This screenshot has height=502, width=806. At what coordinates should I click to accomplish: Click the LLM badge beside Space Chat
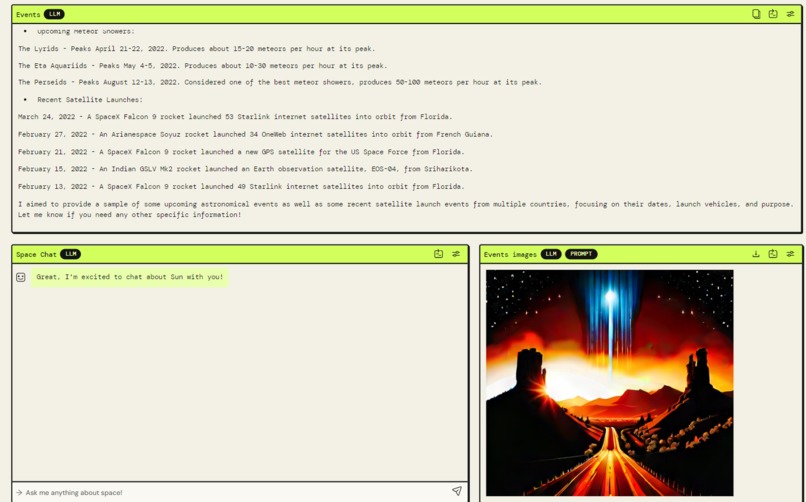tap(70, 254)
